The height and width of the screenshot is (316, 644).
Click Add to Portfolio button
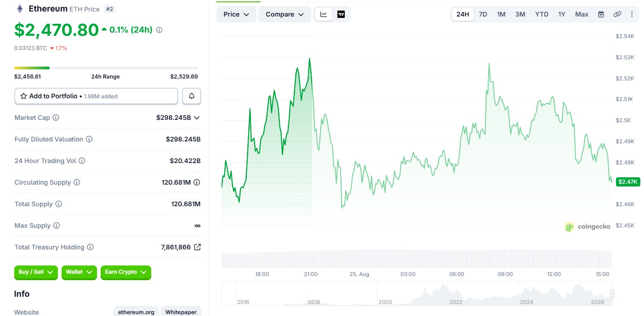(96, 96)
